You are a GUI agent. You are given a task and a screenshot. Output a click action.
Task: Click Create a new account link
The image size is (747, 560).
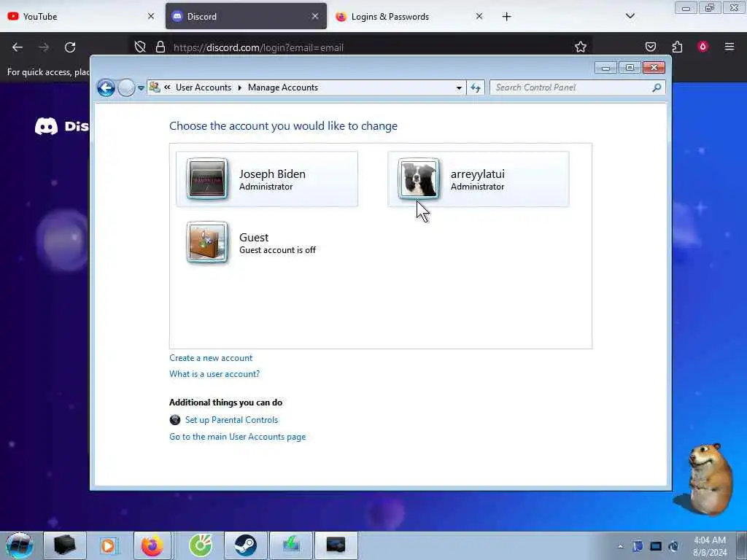[211, 358]
